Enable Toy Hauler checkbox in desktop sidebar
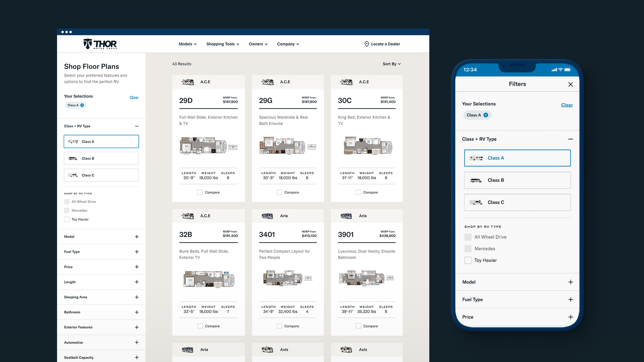 [x=67, y=219]
